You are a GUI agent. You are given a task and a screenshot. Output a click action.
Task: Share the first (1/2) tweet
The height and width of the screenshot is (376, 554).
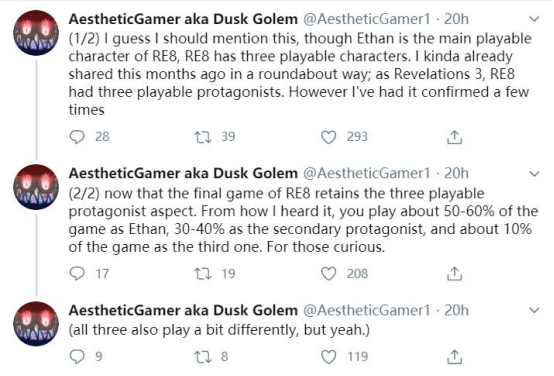(454, 137)
